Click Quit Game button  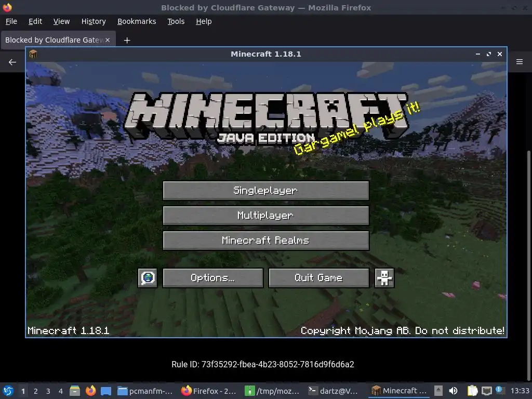[319, 278]
